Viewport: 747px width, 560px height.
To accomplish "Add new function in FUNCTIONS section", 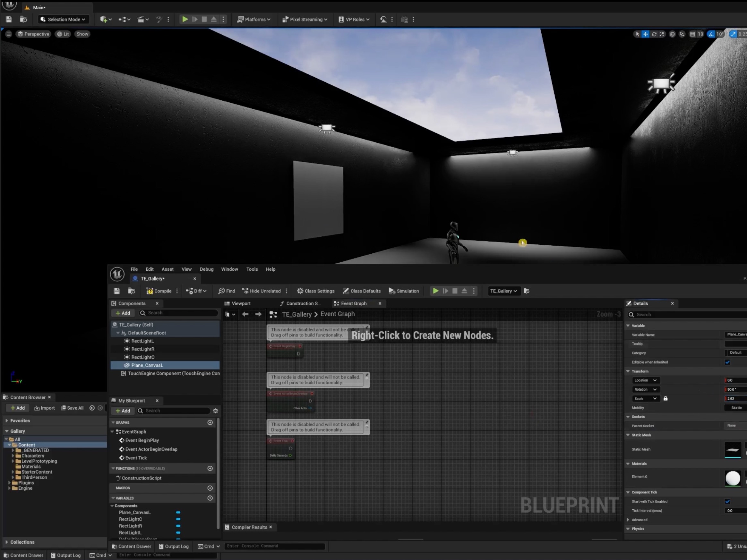I will (x=210, y=469).
